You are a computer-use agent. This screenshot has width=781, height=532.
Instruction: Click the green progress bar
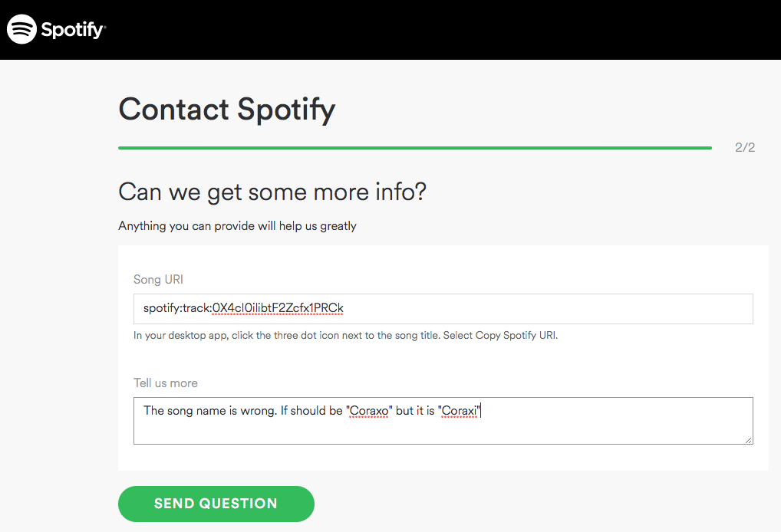415,148
